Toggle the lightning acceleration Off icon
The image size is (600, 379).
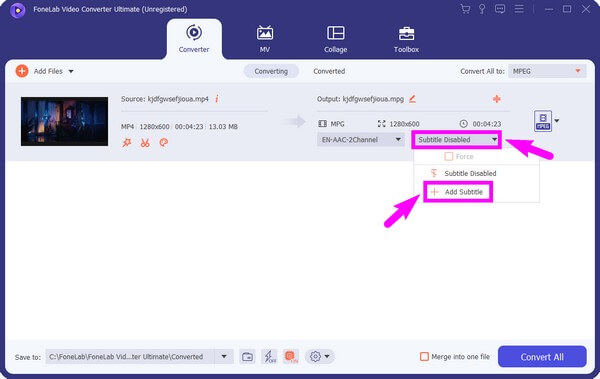tap(269, 357)
